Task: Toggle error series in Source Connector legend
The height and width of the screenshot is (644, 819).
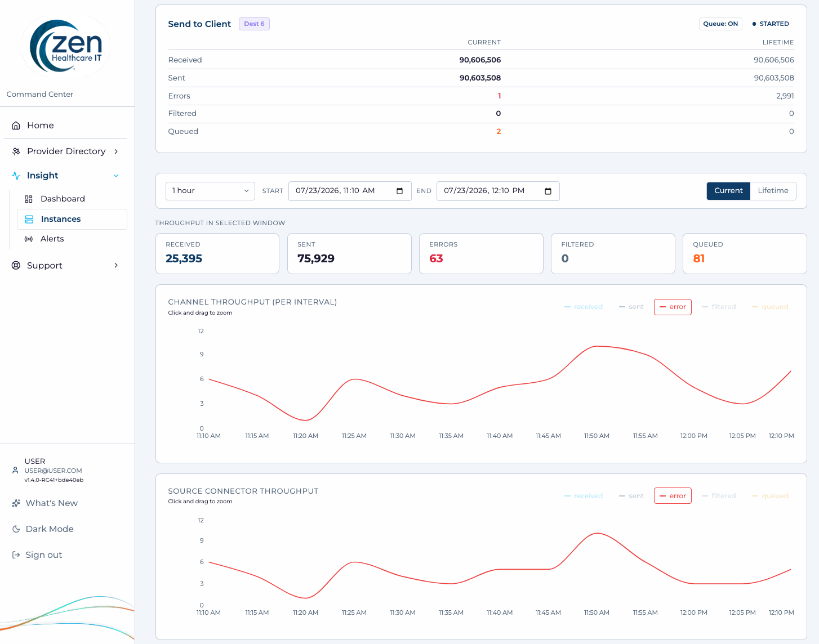Action: [673, 496]
